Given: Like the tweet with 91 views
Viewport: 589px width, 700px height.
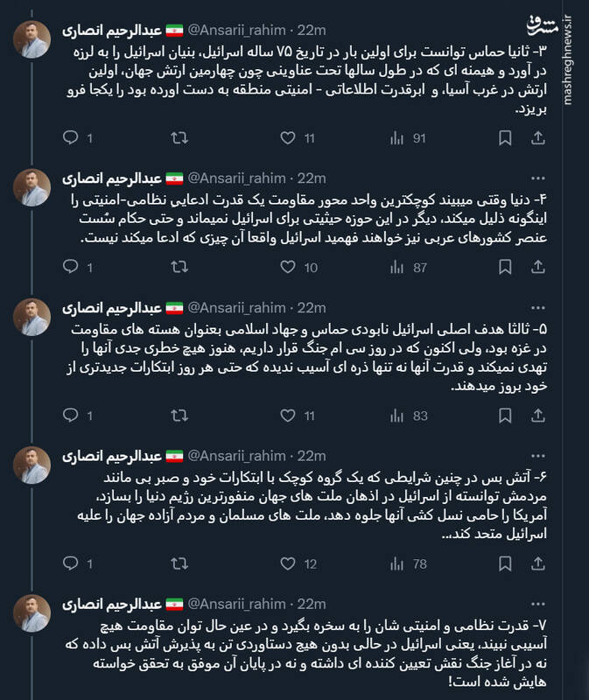Looking at the screenshot, I should pyautogui.click(x=287, y=138).
